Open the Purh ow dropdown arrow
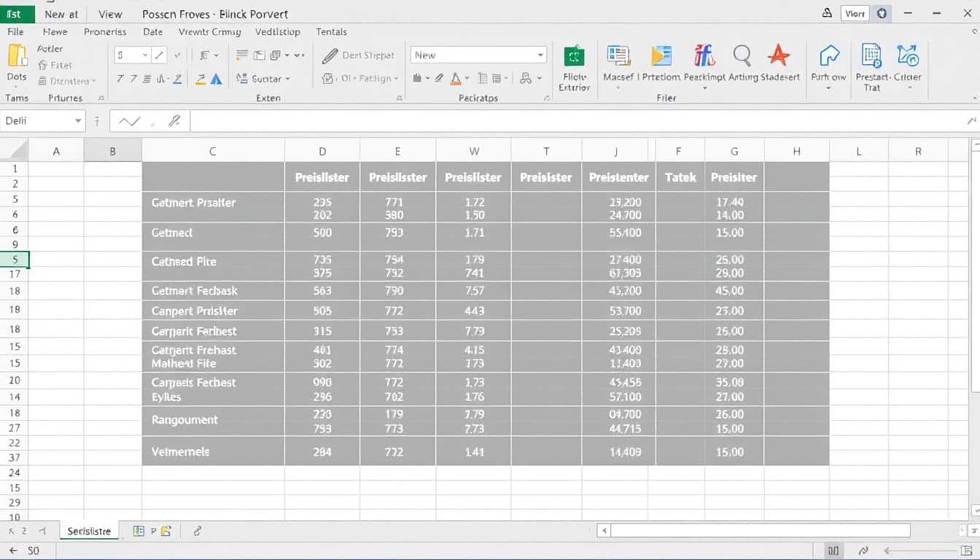The image size is (980, 560). pyautogui.click(x=828, y=89)
